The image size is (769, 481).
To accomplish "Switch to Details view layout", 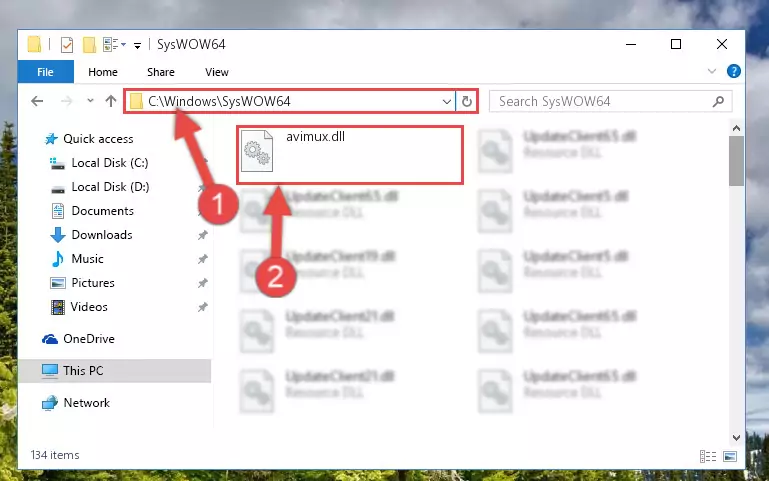I will 708,456.
